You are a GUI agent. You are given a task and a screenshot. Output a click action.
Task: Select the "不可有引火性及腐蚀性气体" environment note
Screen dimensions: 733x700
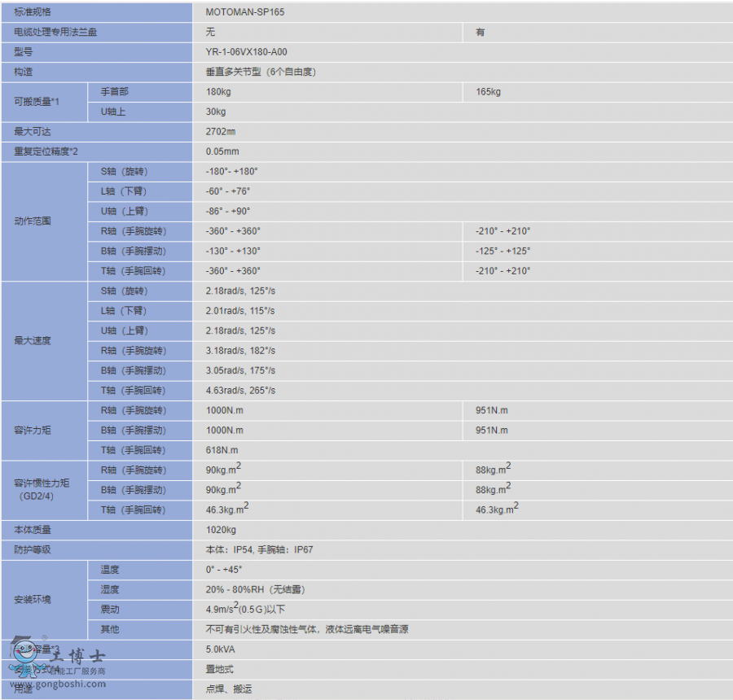261,629
